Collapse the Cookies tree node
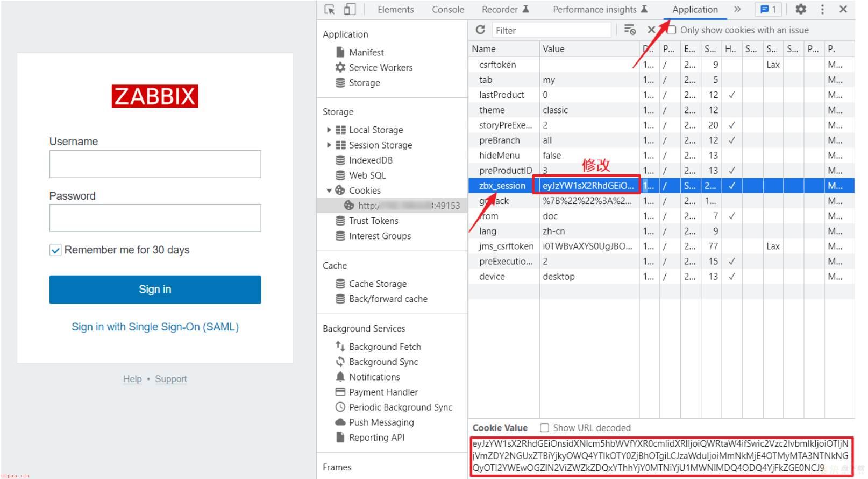868x479 pixels. click(329, 191)
